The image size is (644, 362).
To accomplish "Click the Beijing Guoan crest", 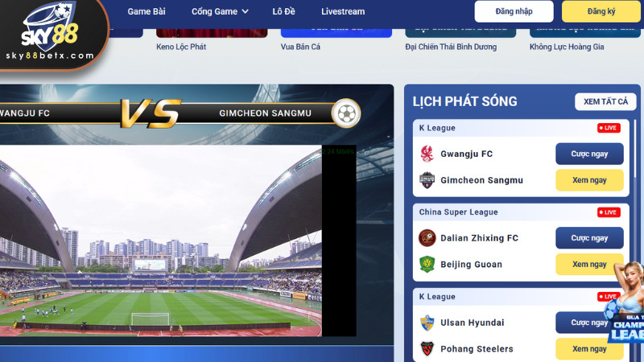I will coord(427,265).
